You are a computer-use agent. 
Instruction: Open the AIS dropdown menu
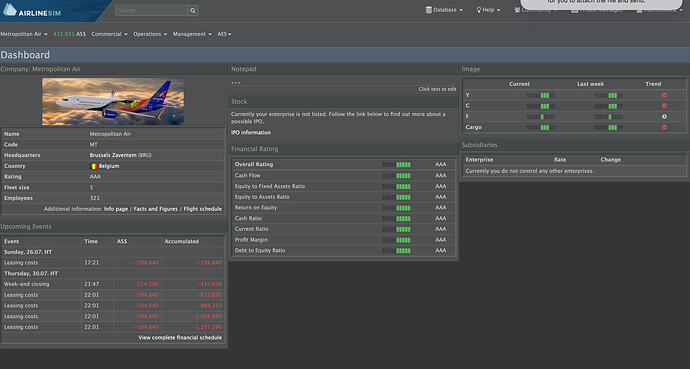tap(224, 34)
